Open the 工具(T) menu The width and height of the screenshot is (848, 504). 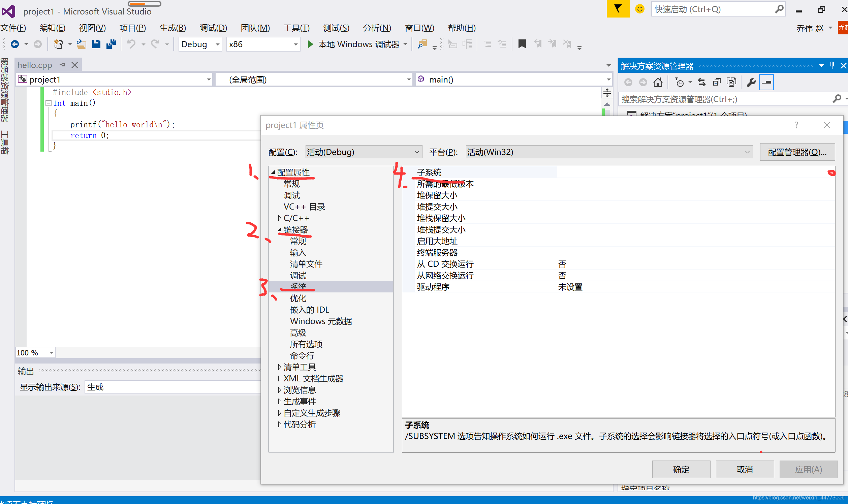click(x=296, y=28)
